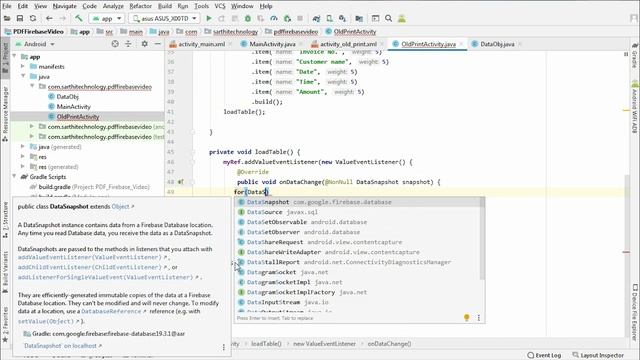
Task: Open the Refactor menu
Action: click(140, 6)
